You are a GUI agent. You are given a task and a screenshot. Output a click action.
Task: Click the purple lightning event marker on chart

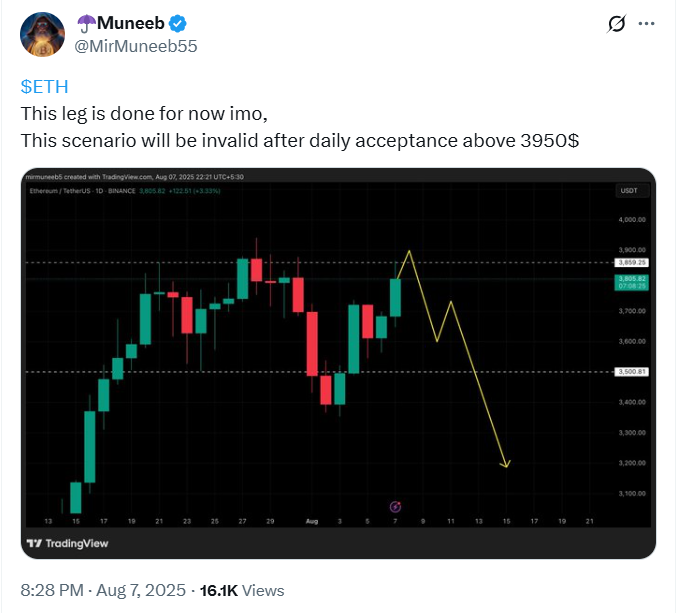tap(395, 507)
